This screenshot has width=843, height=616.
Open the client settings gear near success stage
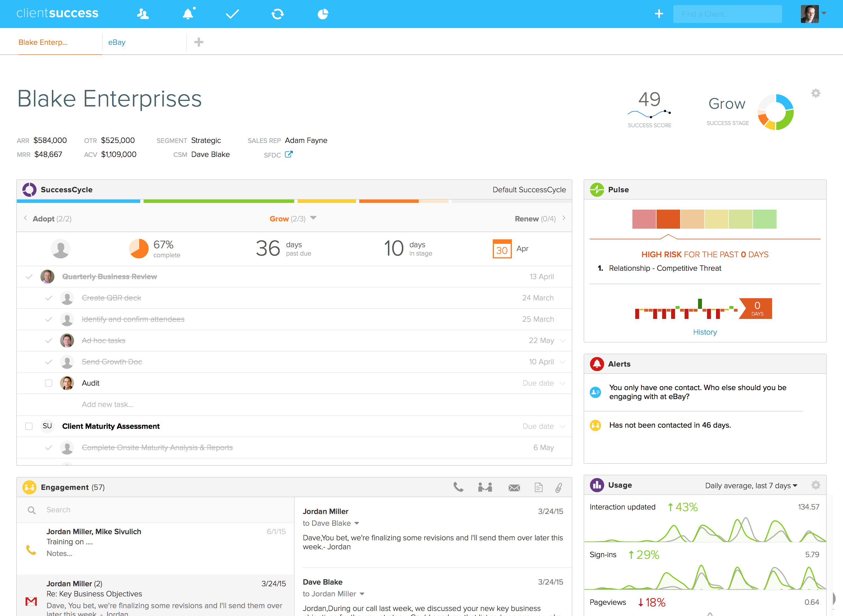[816, 93]
